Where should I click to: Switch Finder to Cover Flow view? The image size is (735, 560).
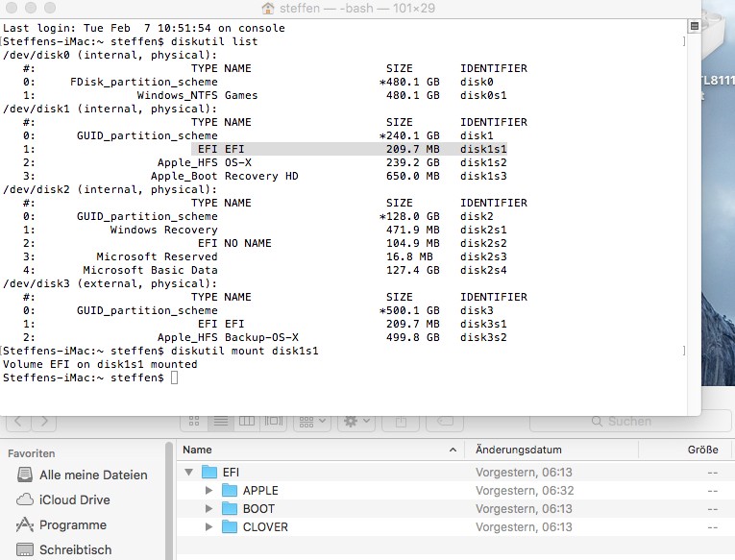274,422
